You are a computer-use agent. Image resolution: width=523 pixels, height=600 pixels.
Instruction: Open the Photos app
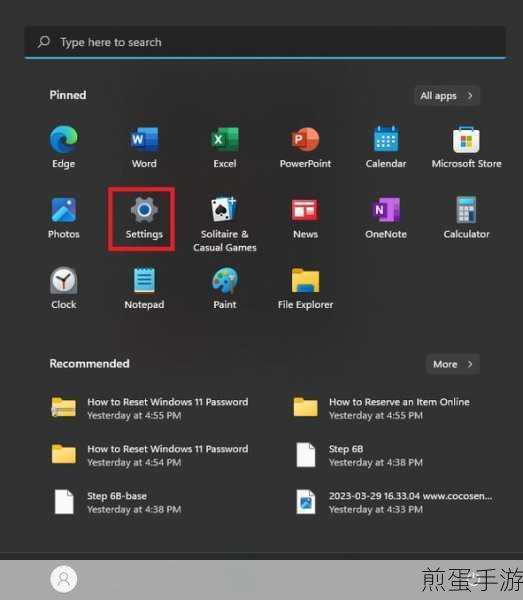coord(64,217)
